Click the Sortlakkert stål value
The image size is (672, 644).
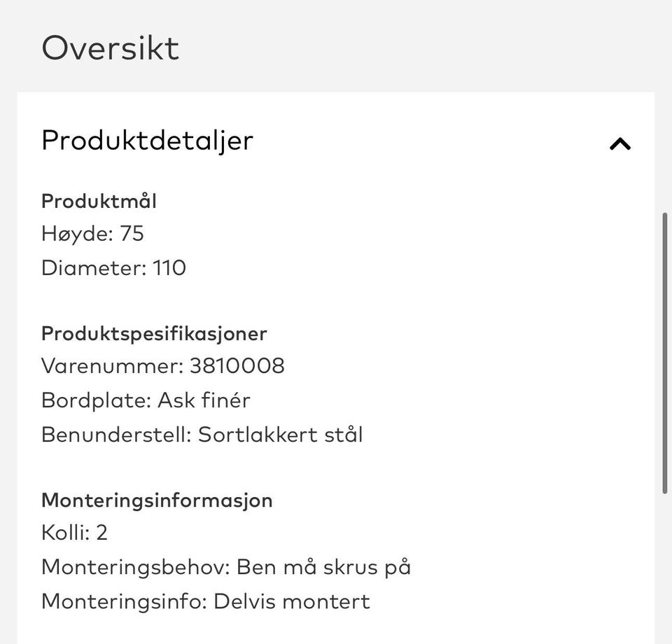tap(281, 435)
